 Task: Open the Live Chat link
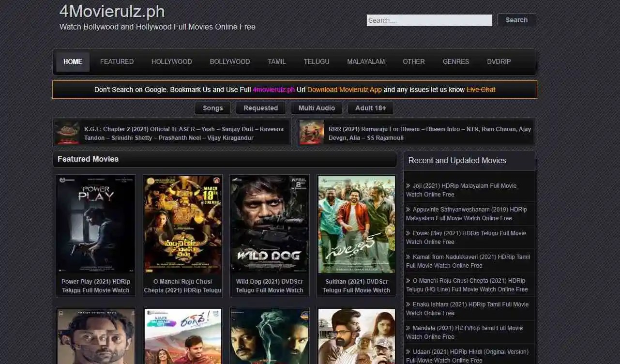click(481, 90)
